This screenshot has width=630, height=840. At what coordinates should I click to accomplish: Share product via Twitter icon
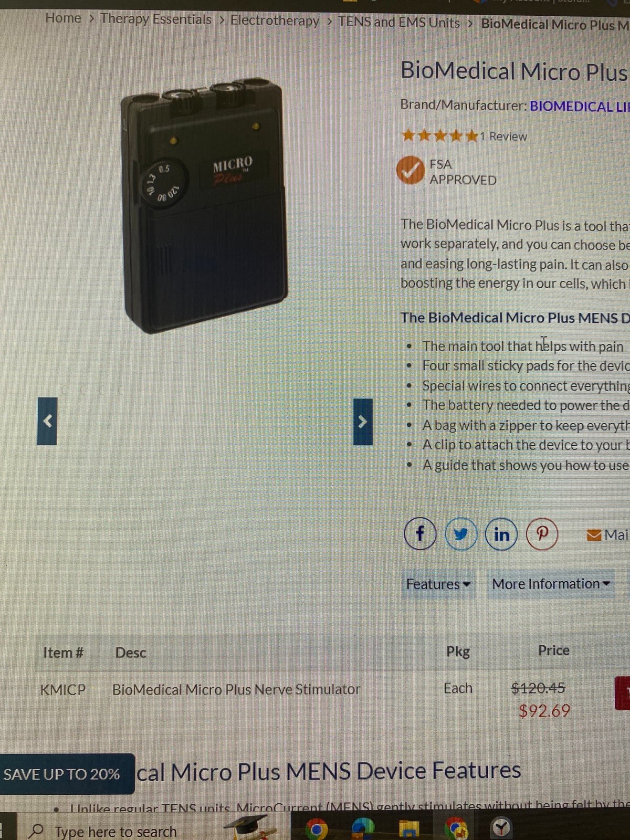[x=461, y=534]
